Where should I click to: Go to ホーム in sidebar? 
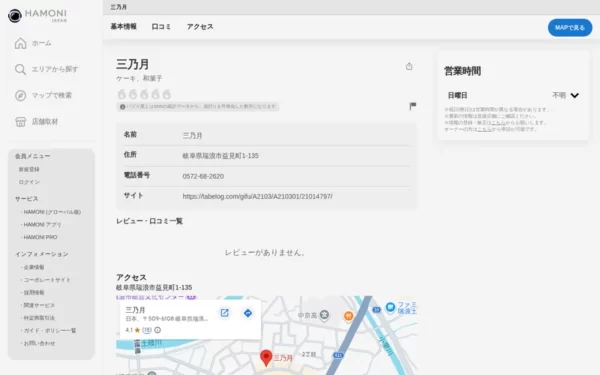click(x=41, y=43)
